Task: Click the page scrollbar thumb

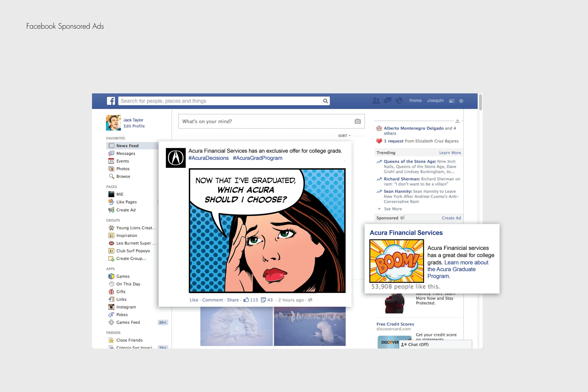Action: tap(480, 102)
